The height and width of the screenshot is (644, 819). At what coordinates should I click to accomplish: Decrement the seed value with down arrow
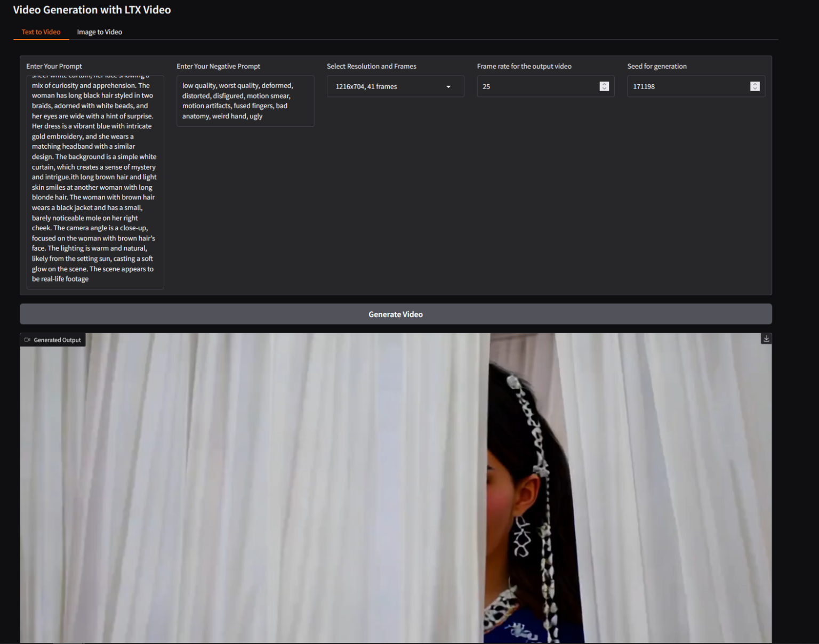point(754,88)
